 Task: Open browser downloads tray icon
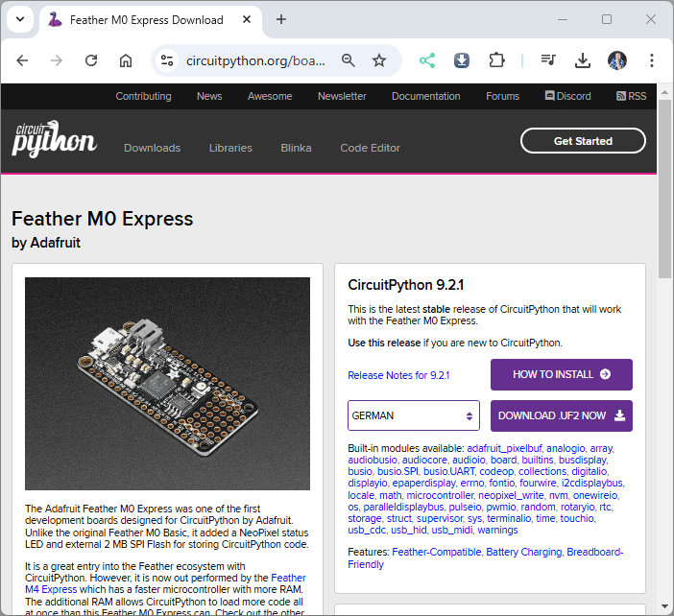(582, 60)
